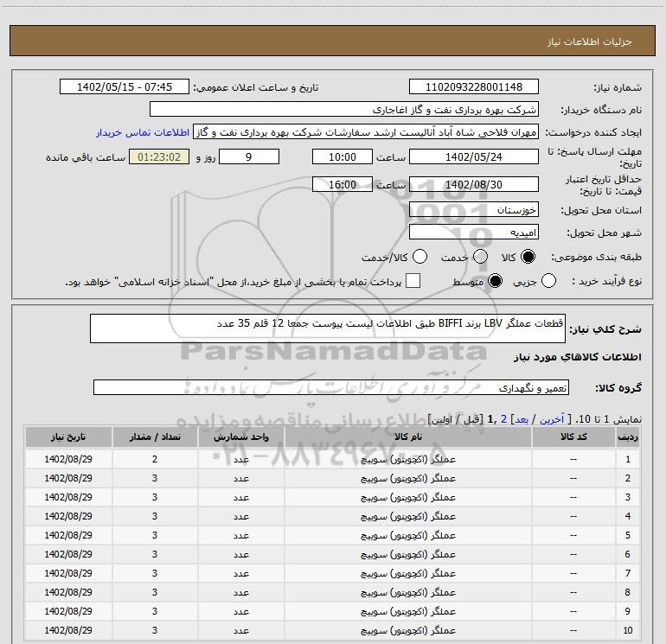Click the announcement date field 1402/05/15 - 07:45

click(x=125, y=86)
